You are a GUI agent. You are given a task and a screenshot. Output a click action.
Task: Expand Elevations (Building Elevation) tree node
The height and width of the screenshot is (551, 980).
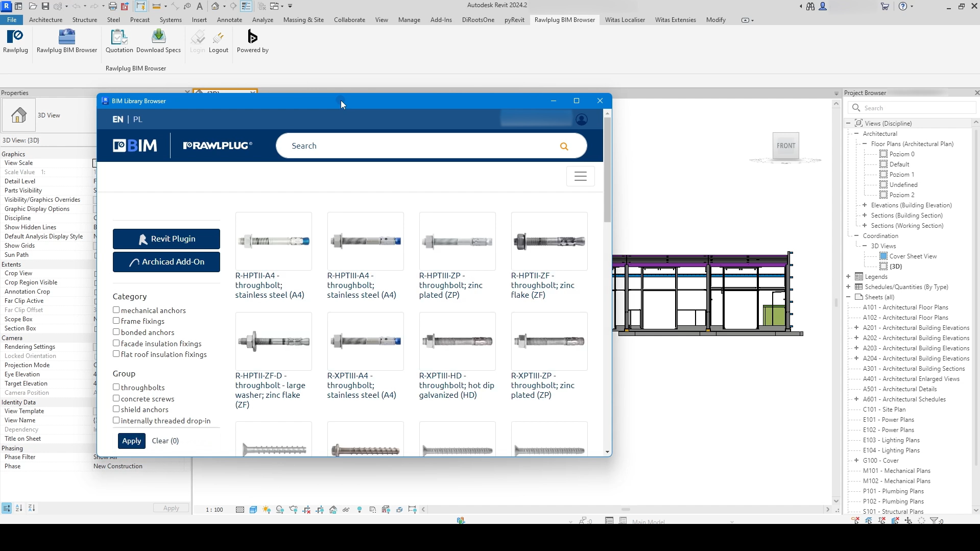click(x=865, y=205)
